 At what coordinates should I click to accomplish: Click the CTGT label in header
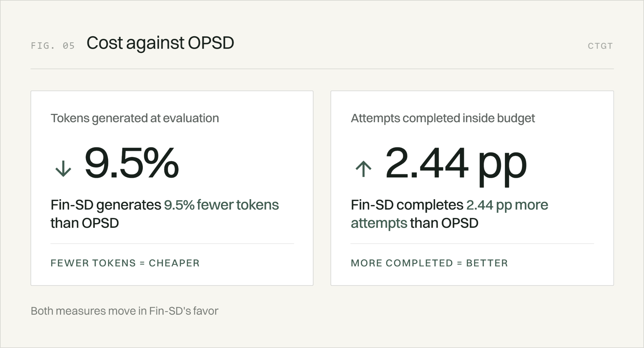click(600, 46)
